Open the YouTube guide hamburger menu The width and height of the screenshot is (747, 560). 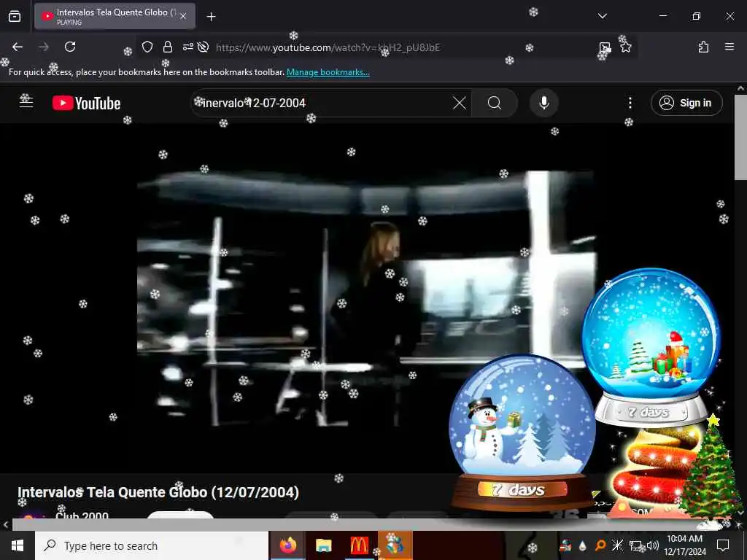click(x=26, y=101)
